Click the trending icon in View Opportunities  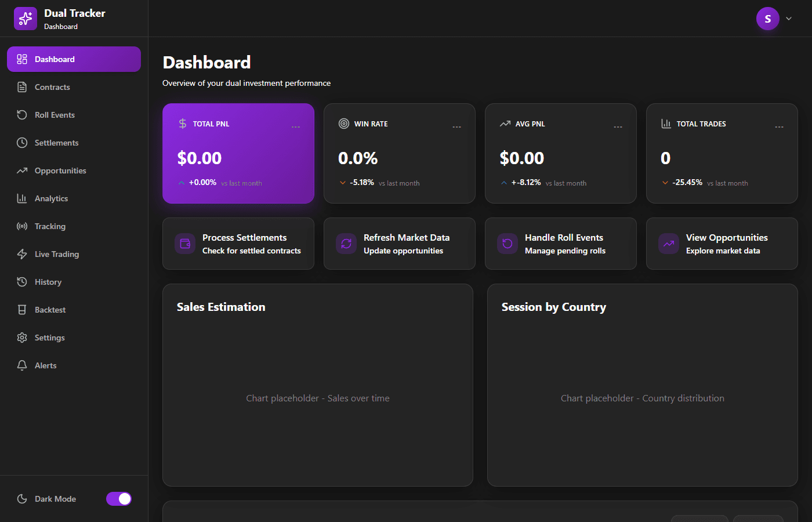pos(669,244)
